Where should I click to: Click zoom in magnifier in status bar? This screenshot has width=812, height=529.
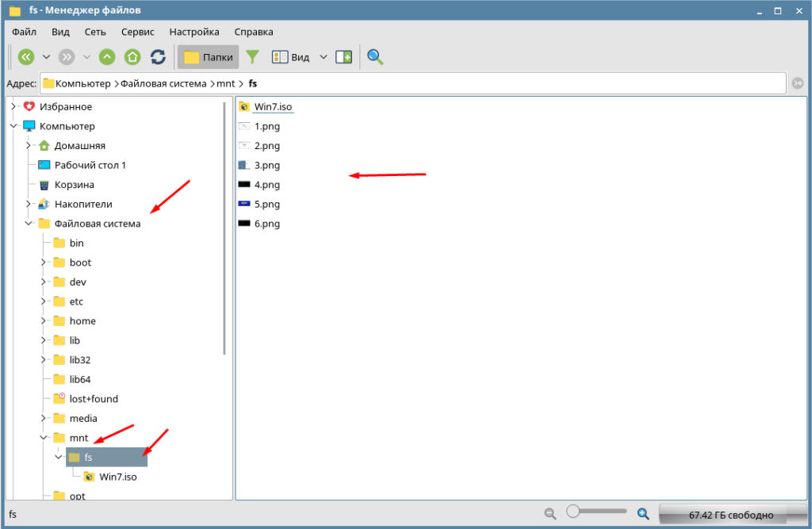643,514
